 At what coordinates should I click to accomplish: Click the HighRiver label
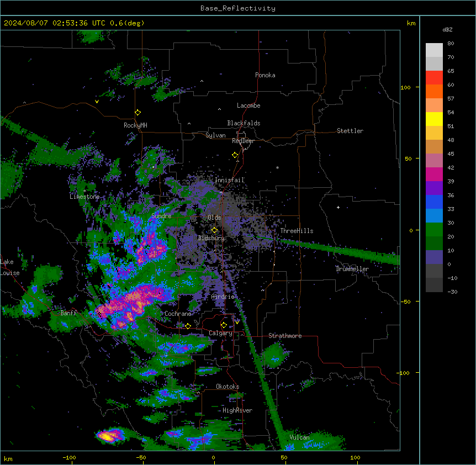point(237,410)
